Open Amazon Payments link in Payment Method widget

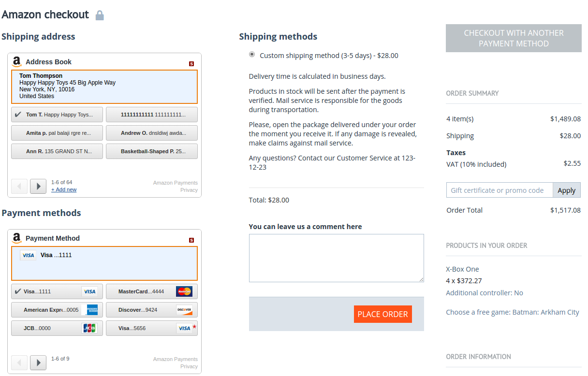point(176,359)
